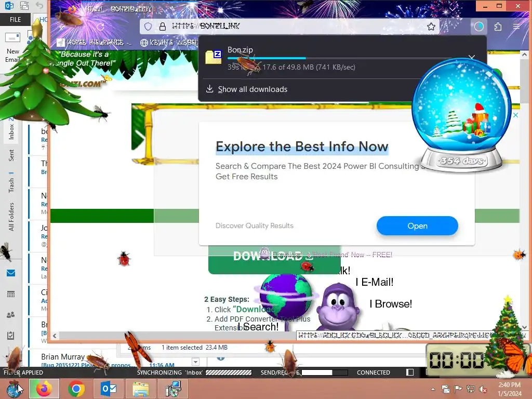This screenshot has width=532, height=399.
Task: Click the Send/Receive progress bar
Action: point(324,373)
